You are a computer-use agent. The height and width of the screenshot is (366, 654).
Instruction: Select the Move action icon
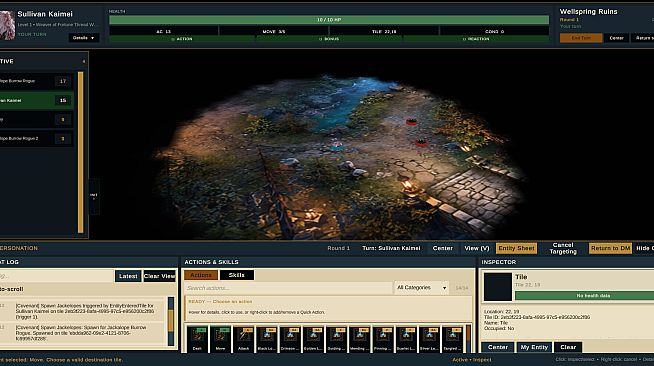point(220,339)
